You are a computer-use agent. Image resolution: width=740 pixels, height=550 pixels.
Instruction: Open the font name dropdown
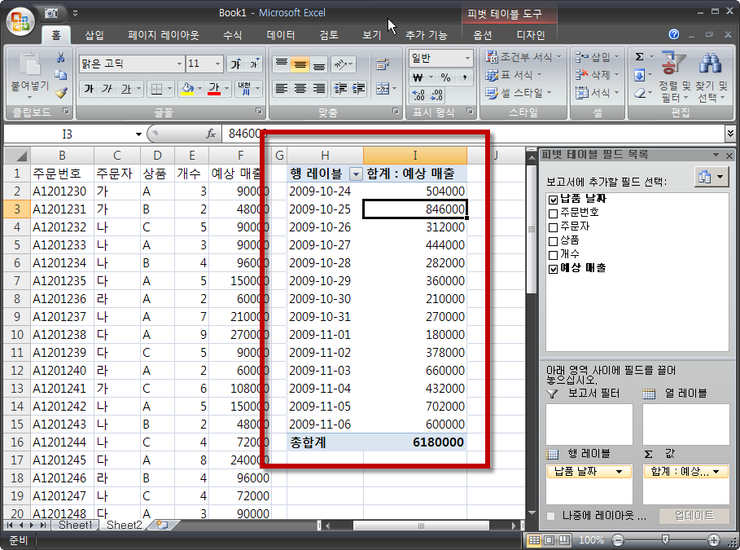click(179, 64)
